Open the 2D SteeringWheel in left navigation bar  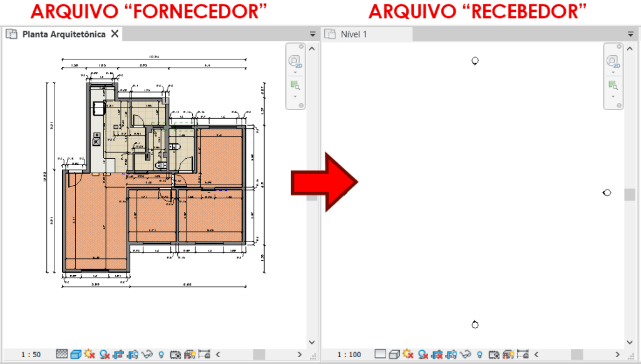click(296, 60)
